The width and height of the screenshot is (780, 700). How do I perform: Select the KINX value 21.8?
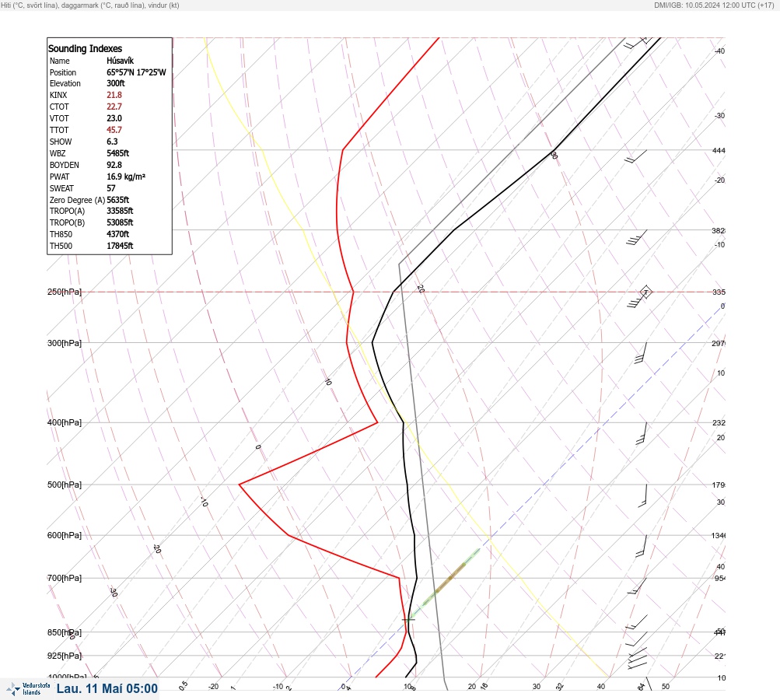coord(114,95)
